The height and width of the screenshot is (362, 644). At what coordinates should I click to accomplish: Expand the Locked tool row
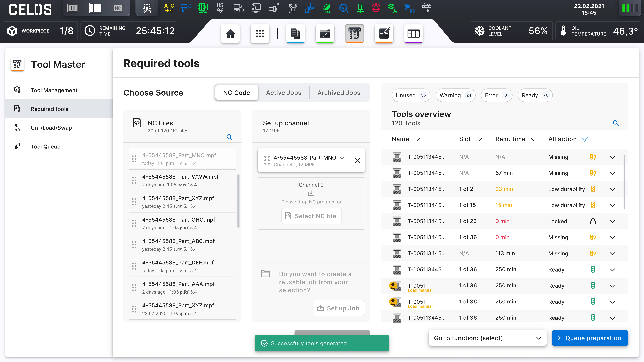[612, 221]
